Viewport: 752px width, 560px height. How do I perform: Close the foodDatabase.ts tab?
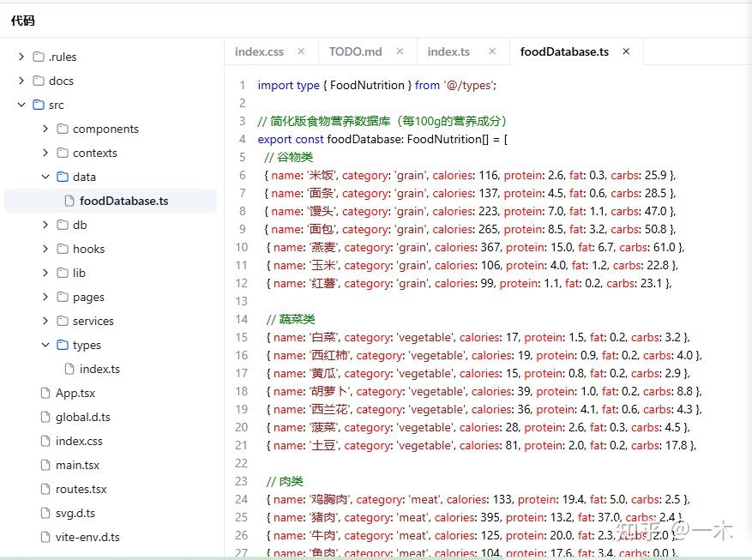click(626, 51)
